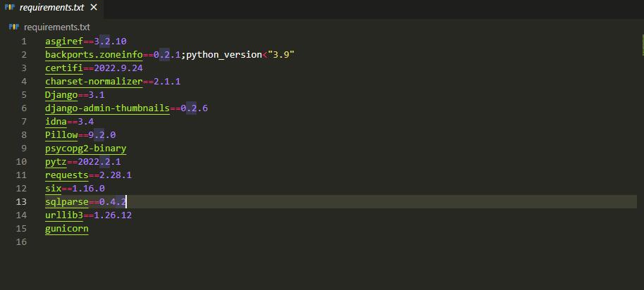644x290 pixels.
Task: Click line number 1 in the gutter
Action: point(24,42)
